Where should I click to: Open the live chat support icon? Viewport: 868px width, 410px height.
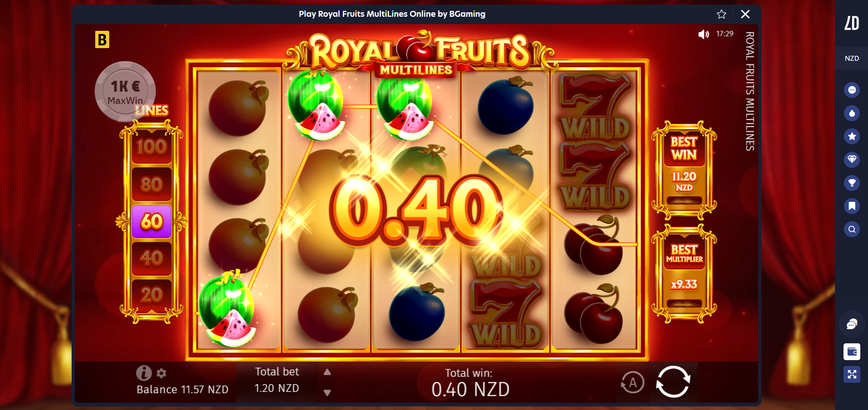pyautogui.click(x=852, y=324)
